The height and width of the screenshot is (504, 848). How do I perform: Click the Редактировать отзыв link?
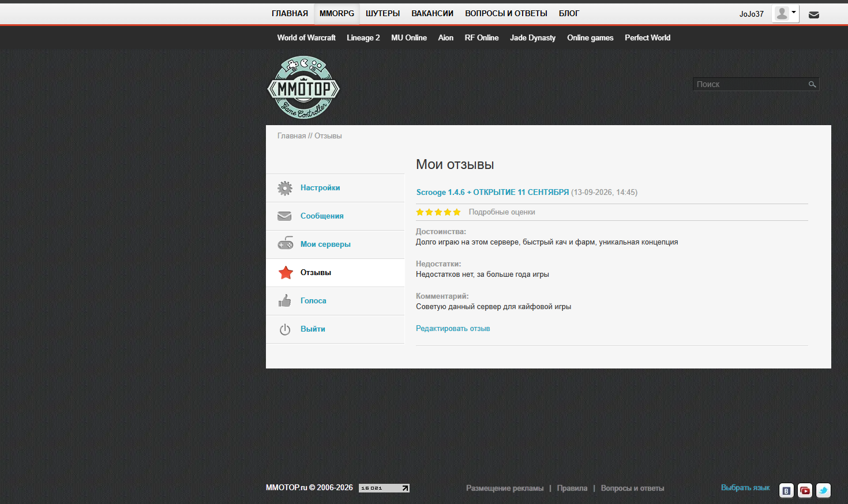[453, 329]
